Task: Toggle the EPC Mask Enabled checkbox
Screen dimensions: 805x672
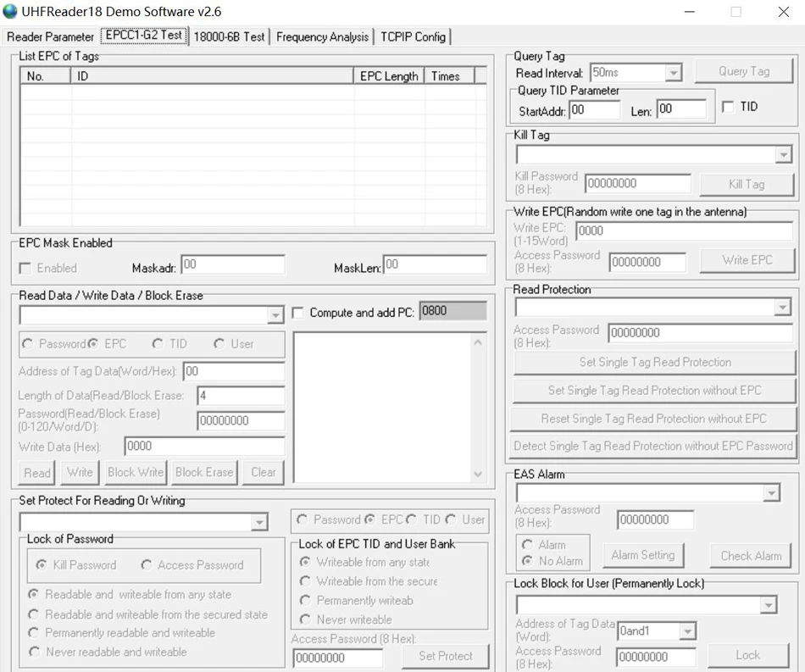Action: 25,269
